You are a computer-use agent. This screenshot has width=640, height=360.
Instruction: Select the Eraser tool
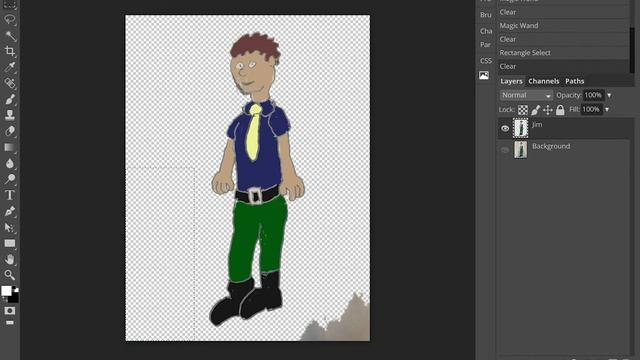coord(10,131)
